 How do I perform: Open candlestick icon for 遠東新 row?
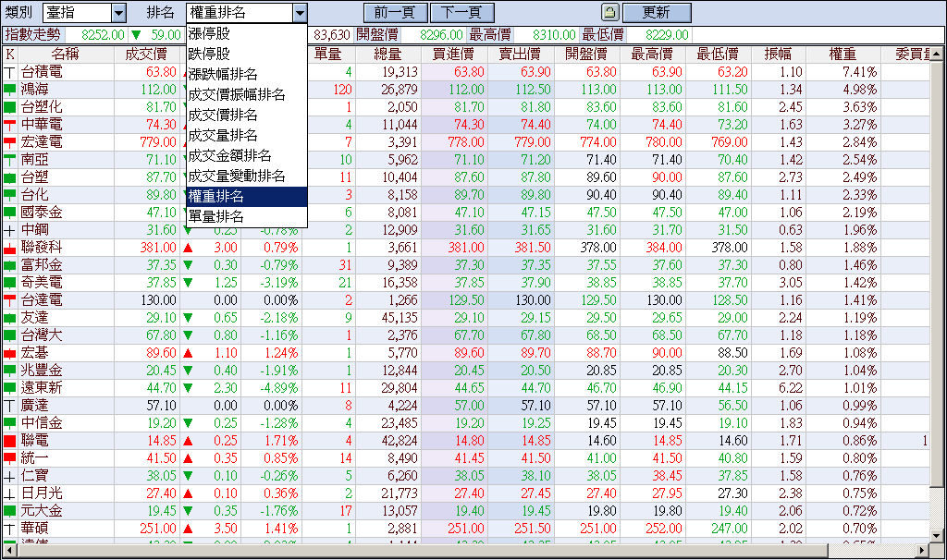click(9, 388)
